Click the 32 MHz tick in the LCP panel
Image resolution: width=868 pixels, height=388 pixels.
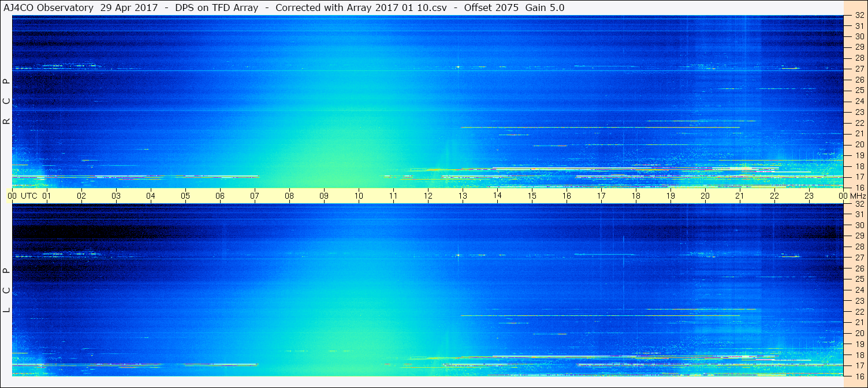(x=859, y=204)
